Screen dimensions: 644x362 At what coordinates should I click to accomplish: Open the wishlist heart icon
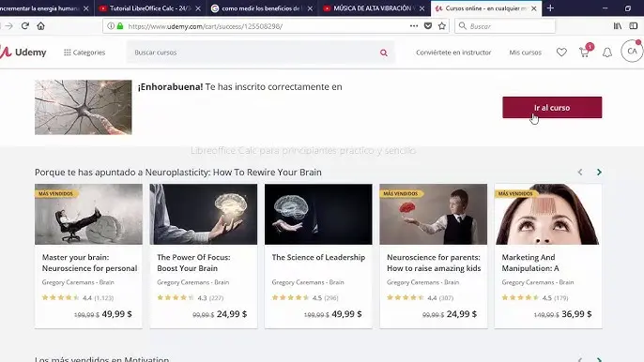click(561, 53)
